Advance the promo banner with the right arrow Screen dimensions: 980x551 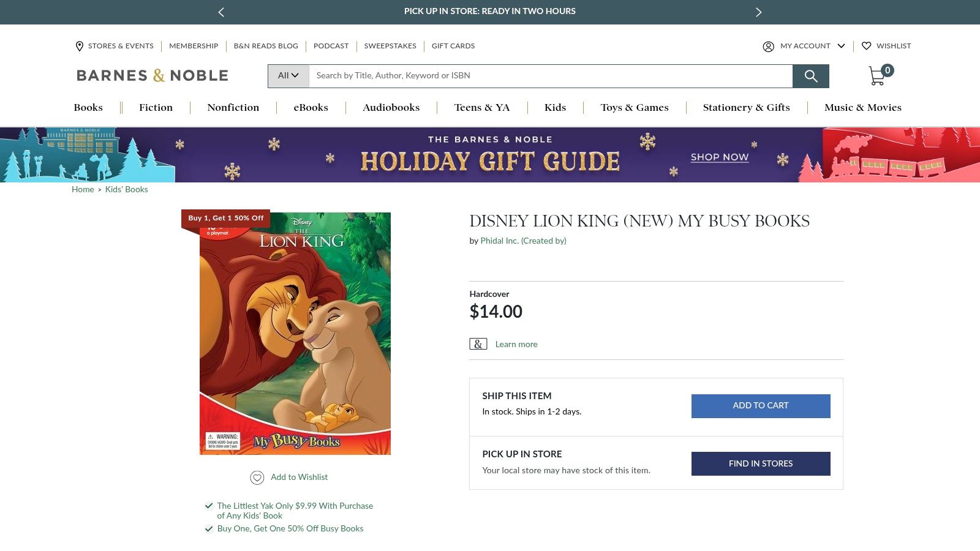point(758,12)
